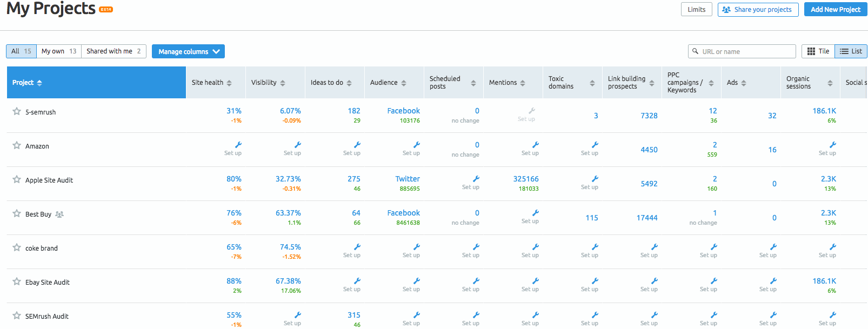868x329 pixels.
Task: Star the coke brand project
Action: 17,247
